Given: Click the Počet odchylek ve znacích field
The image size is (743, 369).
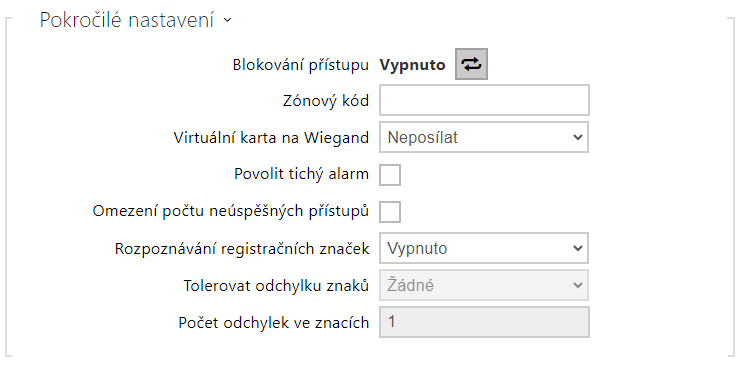Looking at the screenshot, I should pyautogui.click(x=484, y=322).
